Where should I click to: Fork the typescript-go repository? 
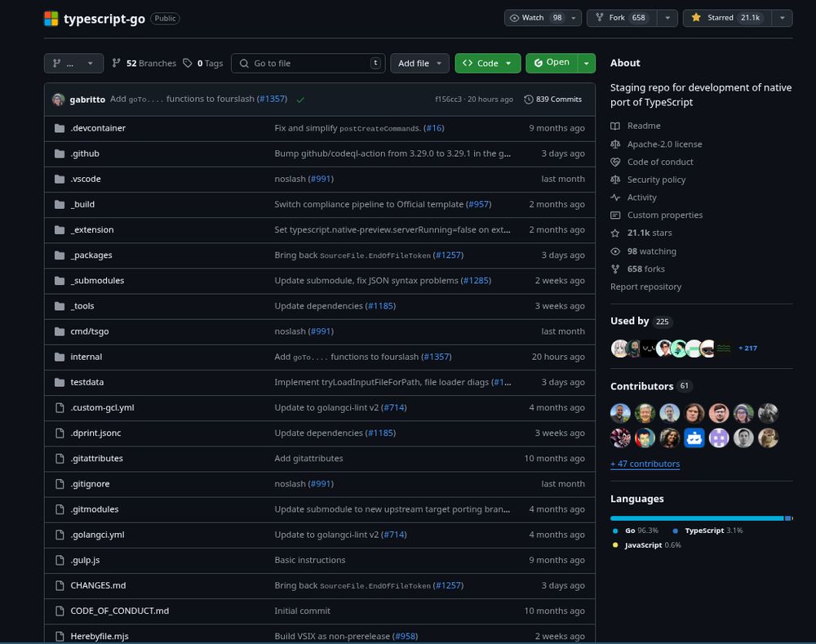coord(622,18)
